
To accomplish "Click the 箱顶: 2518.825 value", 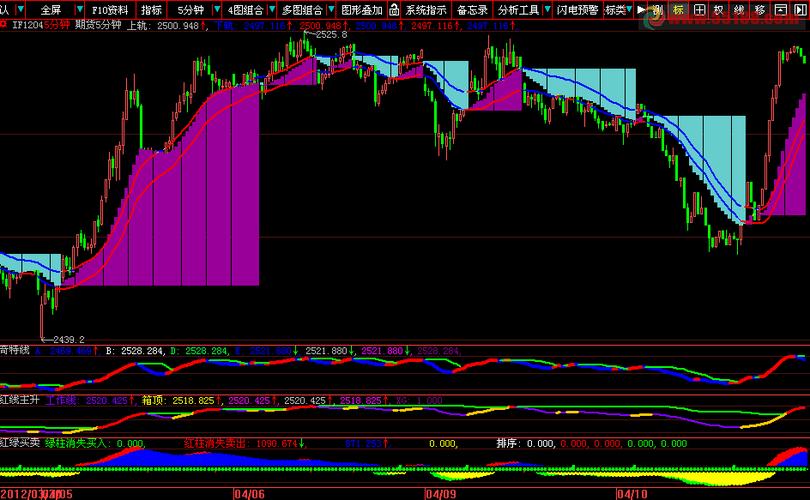I will [178, 400].
